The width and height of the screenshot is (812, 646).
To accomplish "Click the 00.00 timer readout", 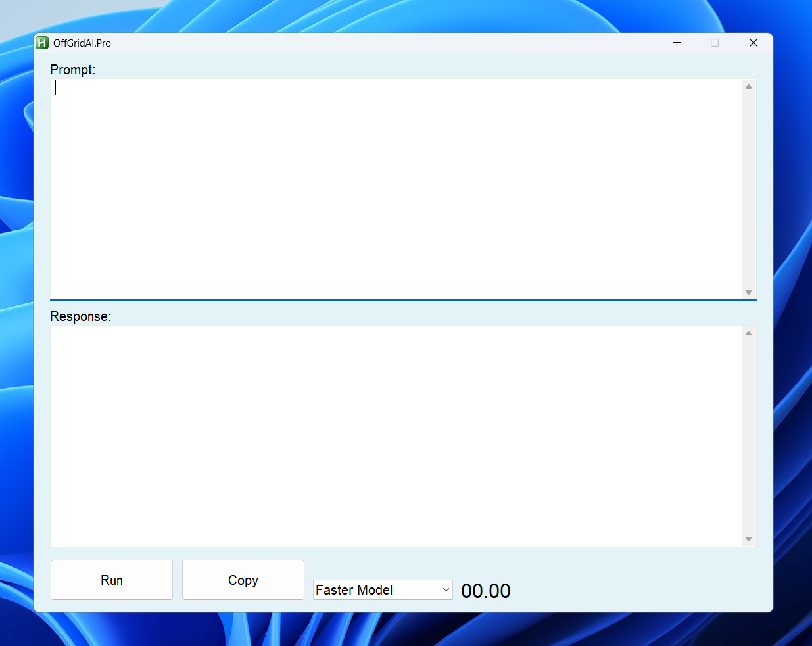I will click(x=486, y=591).
